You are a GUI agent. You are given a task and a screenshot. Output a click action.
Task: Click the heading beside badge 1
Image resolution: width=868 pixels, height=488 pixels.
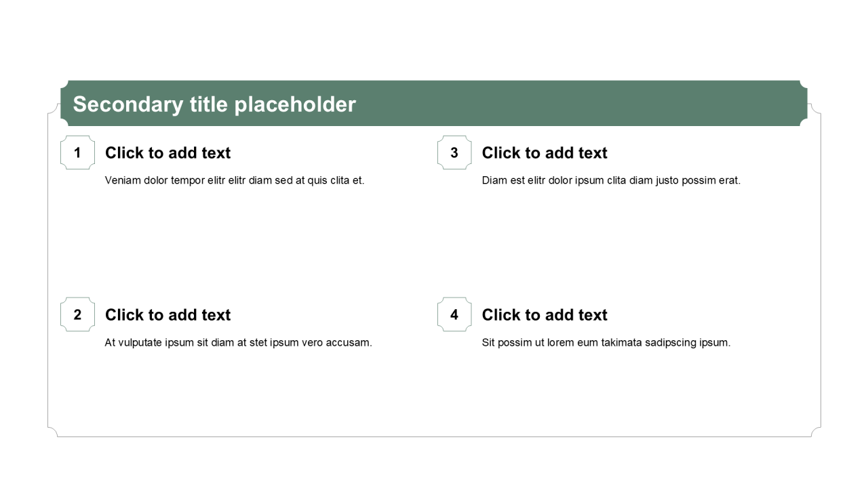tap(167, 153)
